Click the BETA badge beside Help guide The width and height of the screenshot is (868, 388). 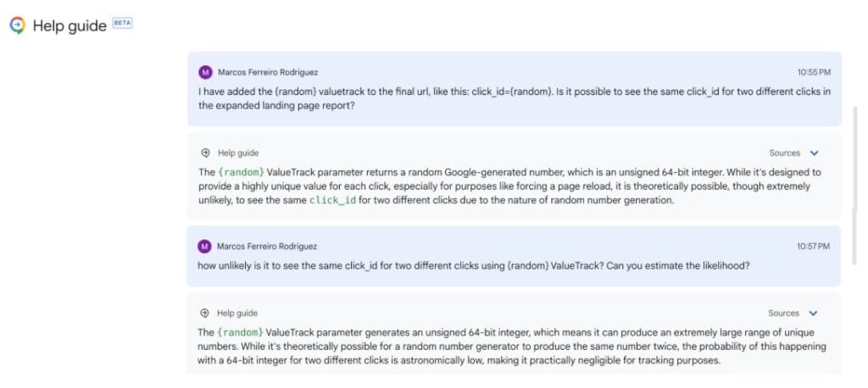[x=122, y=24]
